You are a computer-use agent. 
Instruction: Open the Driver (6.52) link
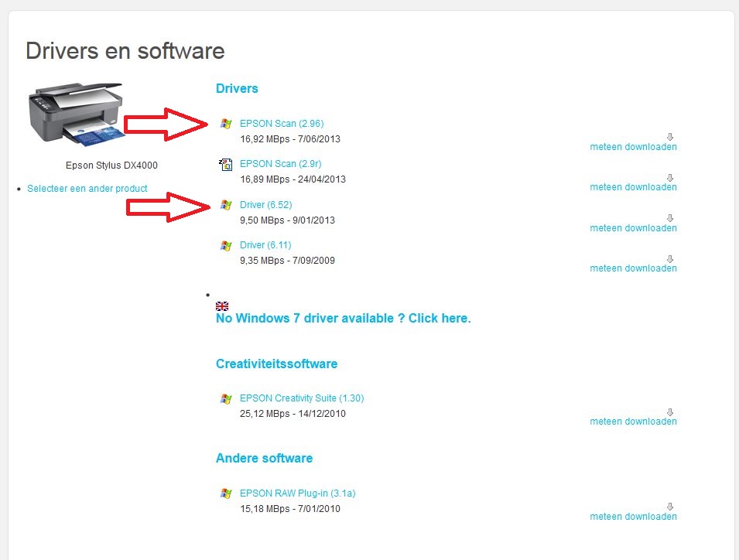[x=265, y=205]
